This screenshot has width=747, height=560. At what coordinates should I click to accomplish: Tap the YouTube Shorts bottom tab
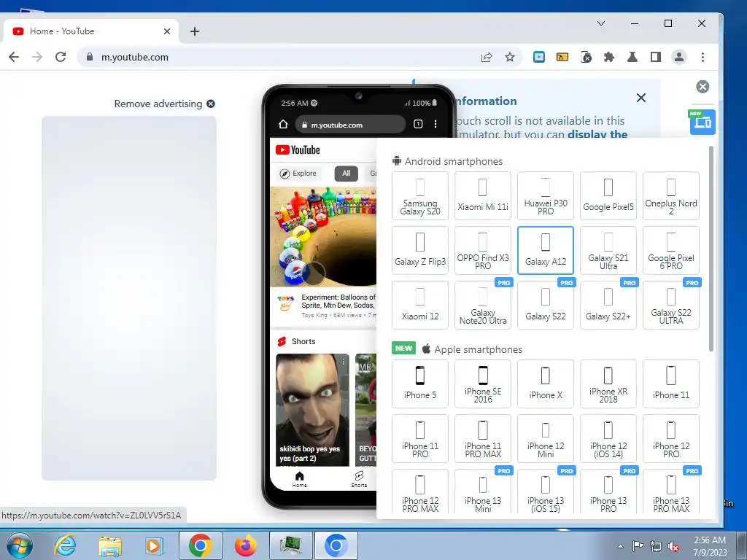[x=359, y=479]
